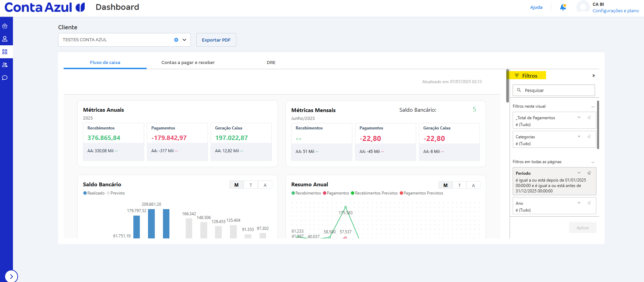
Task: Open the chat bubble sidebar icon
Action: pos(5,78)
